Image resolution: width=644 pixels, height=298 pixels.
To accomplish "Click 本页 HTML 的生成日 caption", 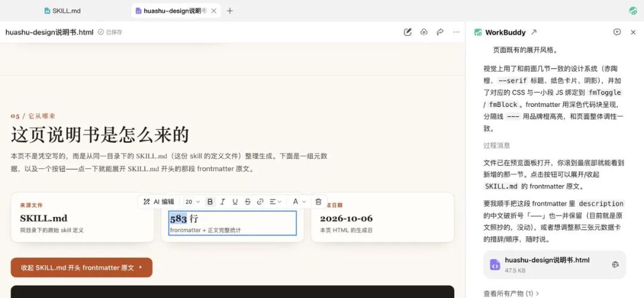I will pyautogui.click(x=346, y=231).
